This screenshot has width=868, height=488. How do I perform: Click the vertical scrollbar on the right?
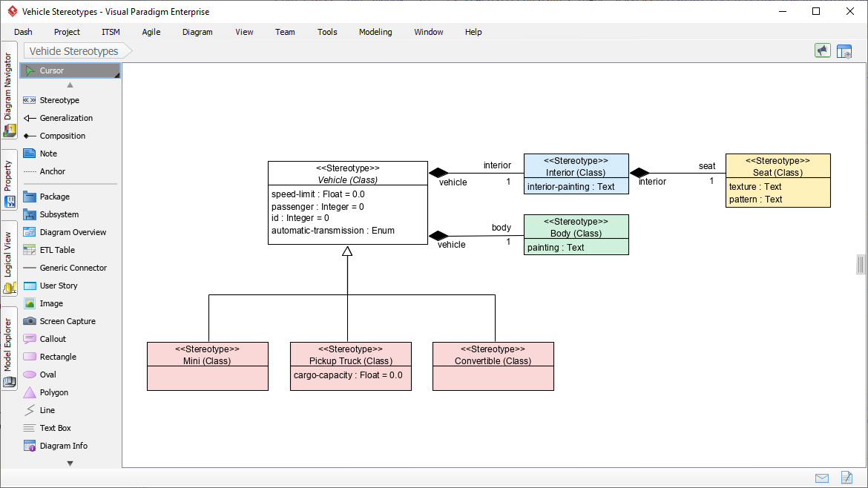point(860,264)
